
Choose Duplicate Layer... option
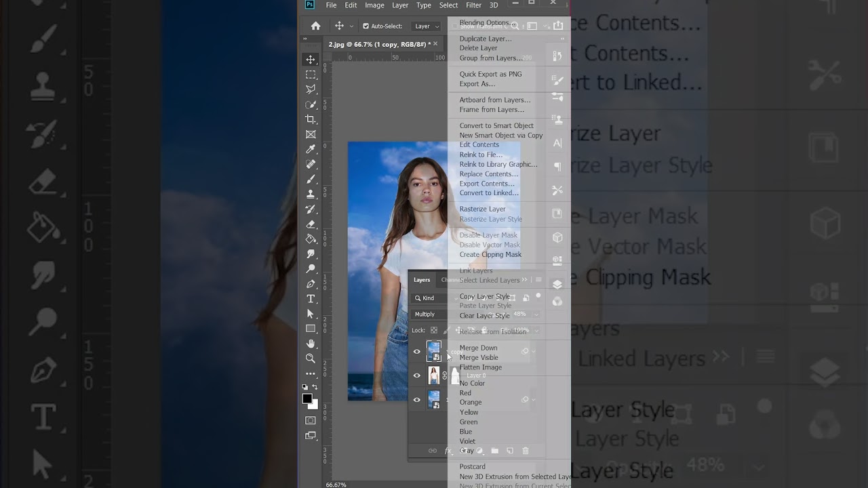[486, 39]
